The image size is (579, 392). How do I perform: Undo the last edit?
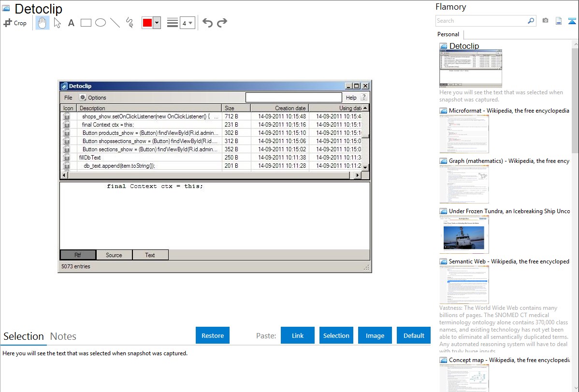[x=207, y=23]
